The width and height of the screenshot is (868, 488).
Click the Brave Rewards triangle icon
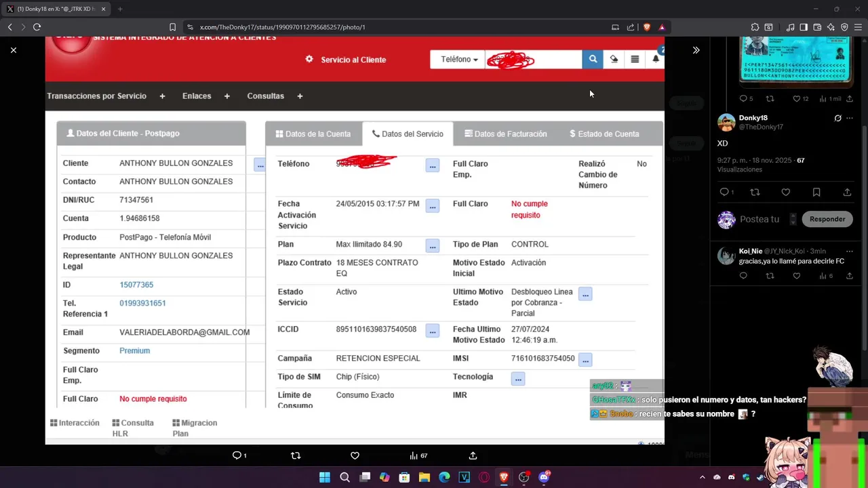pos(662,27)
